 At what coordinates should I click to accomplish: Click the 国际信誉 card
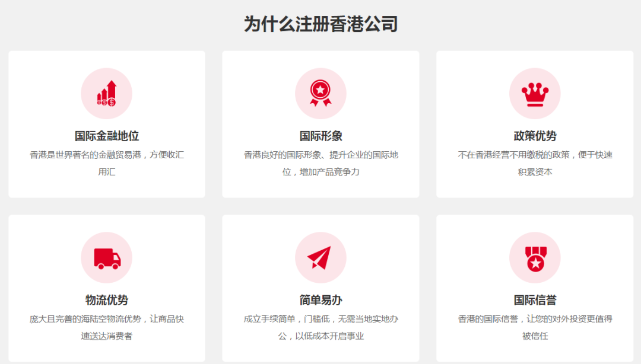535,288
